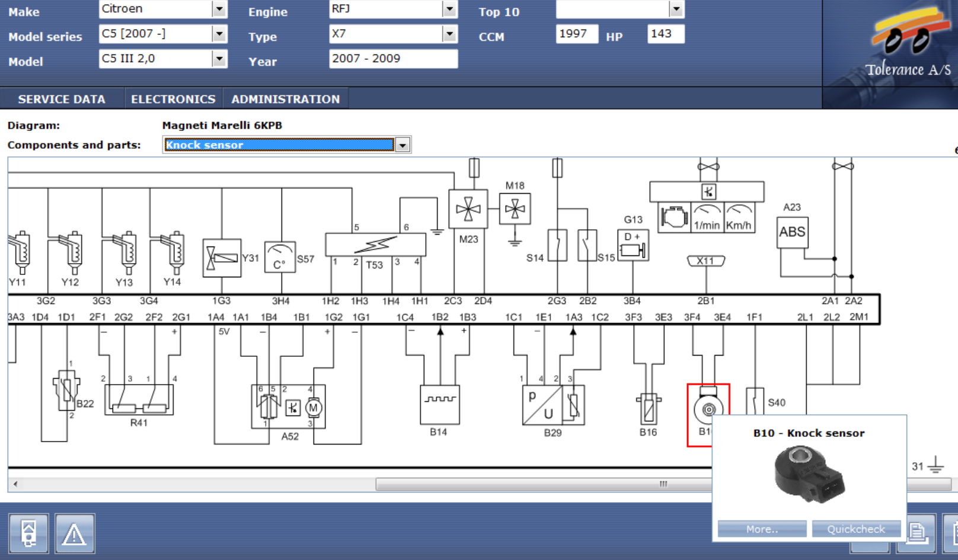Select the A23 ABS unit symbol
Viewport: 958px width, 560px height.
pos(792,232)
